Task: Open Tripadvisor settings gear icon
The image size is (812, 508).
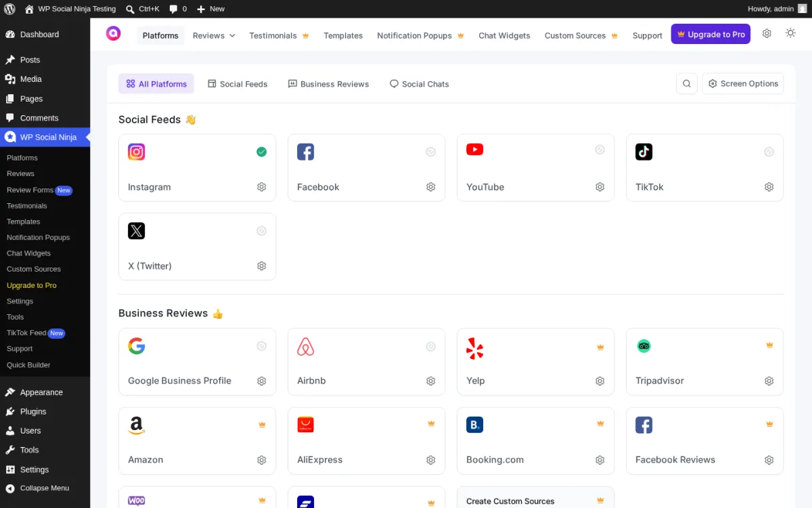Action: (769, 381)
